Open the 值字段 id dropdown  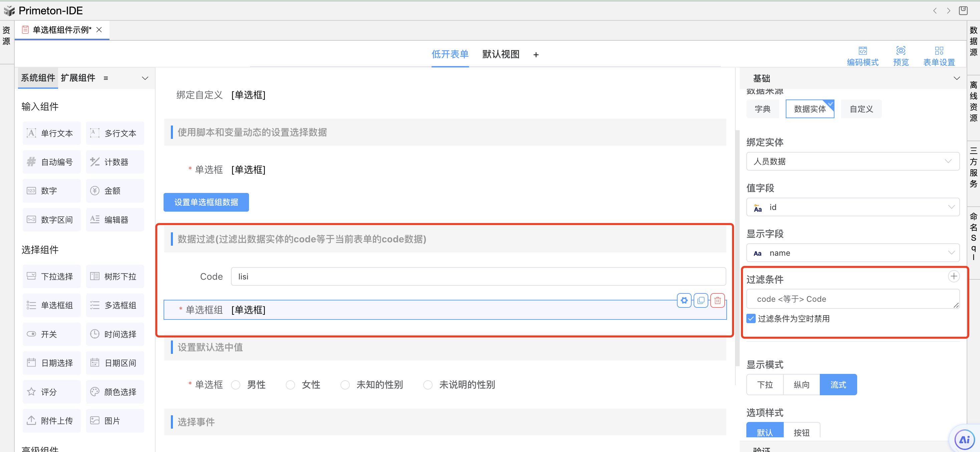coord(852,207)
